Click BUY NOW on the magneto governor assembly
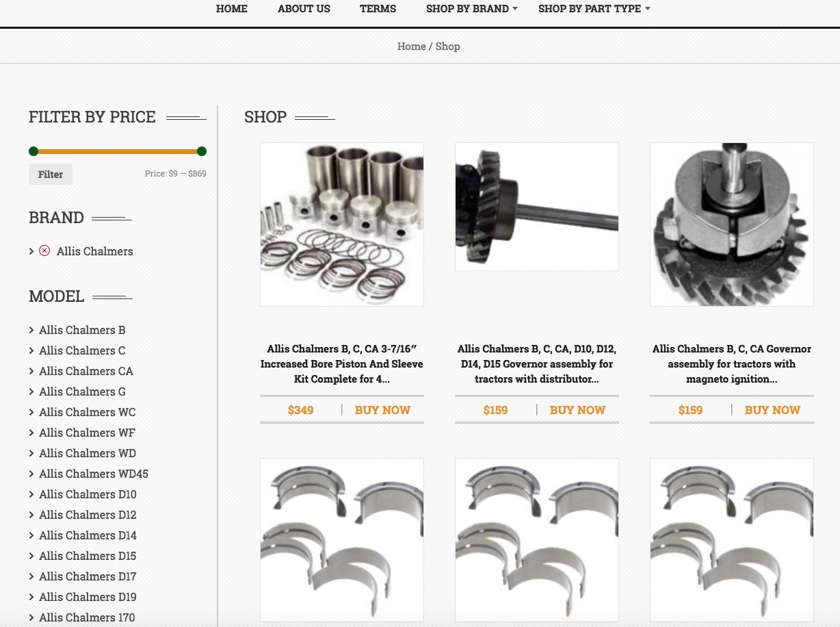840x627 pixels. [772, 409]
